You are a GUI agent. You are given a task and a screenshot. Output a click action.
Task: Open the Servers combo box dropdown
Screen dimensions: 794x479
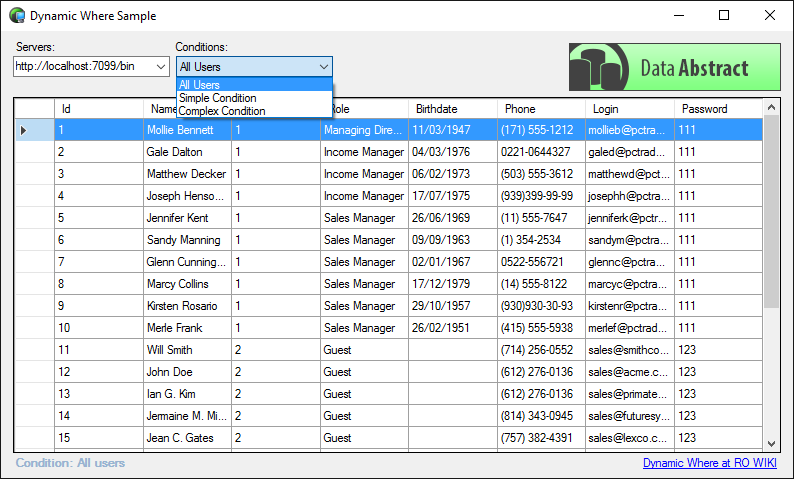pos(161,66)
